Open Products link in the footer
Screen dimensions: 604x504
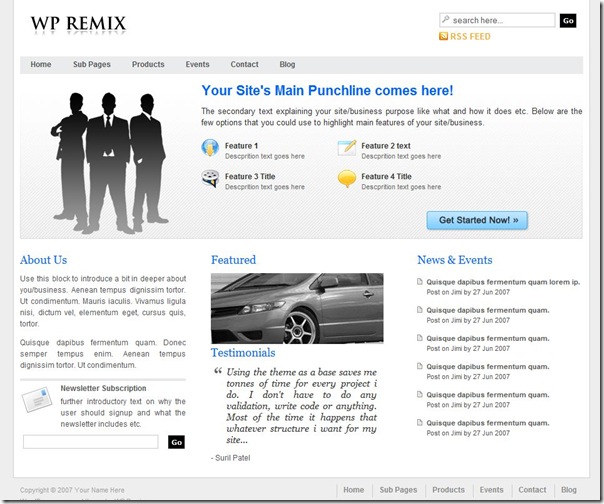pyautogui.click(x=448, y=490)
